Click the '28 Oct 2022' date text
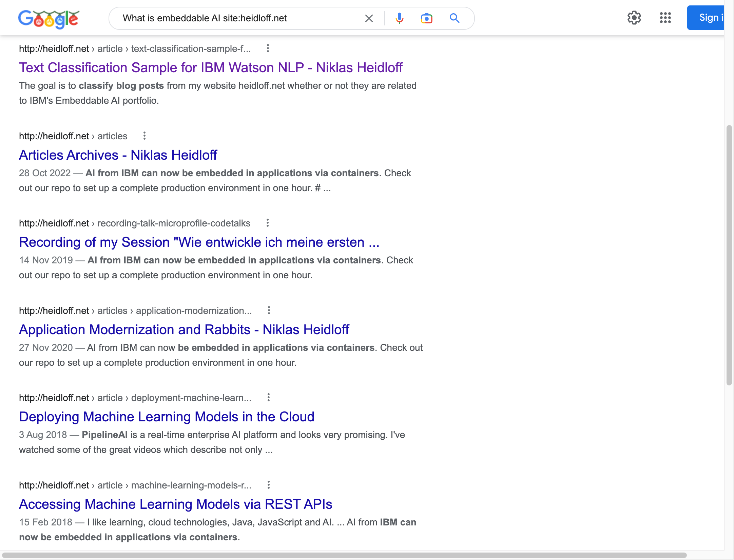 click(x=45, y=173)
